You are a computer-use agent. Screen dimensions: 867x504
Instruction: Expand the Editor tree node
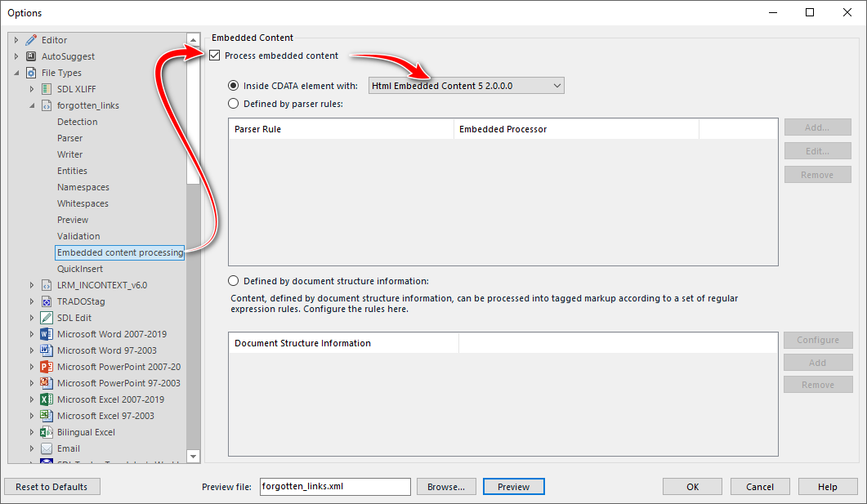[x=16, y=40]
